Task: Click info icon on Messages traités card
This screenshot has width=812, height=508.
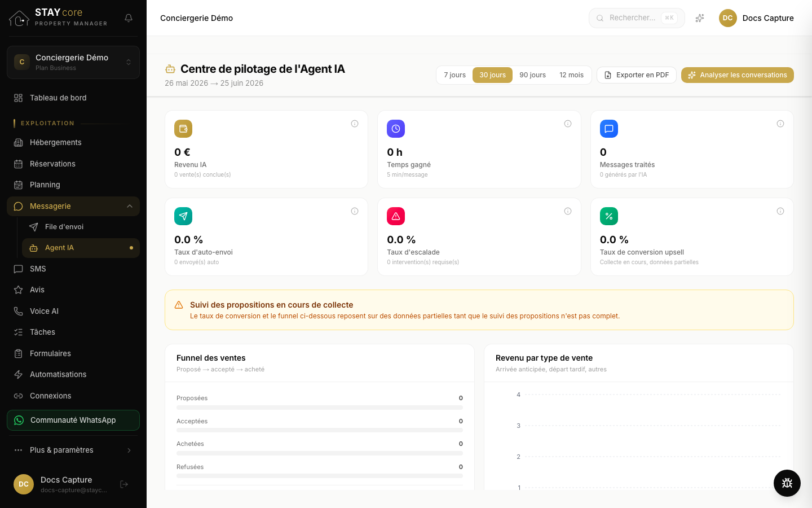Action: pyautogui.click(x=780, y=124)
